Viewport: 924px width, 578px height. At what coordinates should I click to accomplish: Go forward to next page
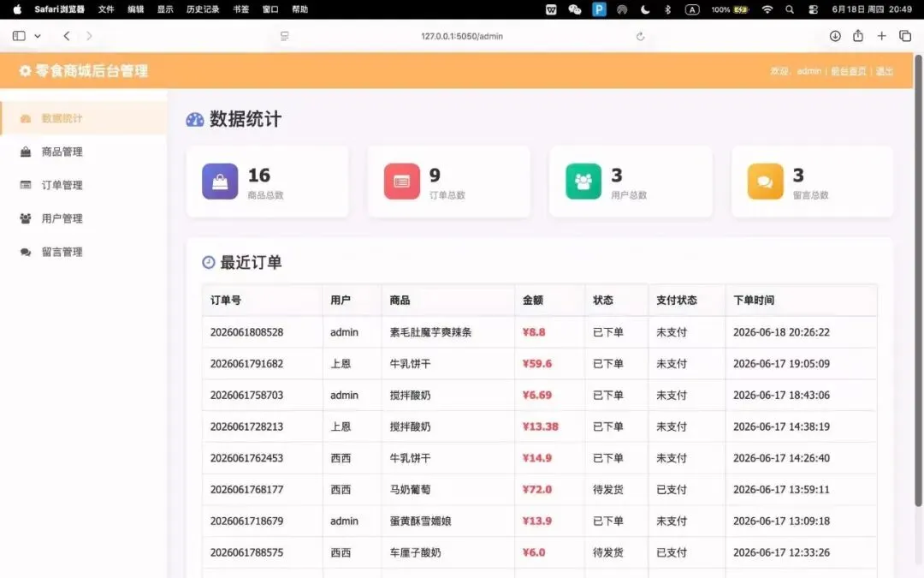pos(89,36)
